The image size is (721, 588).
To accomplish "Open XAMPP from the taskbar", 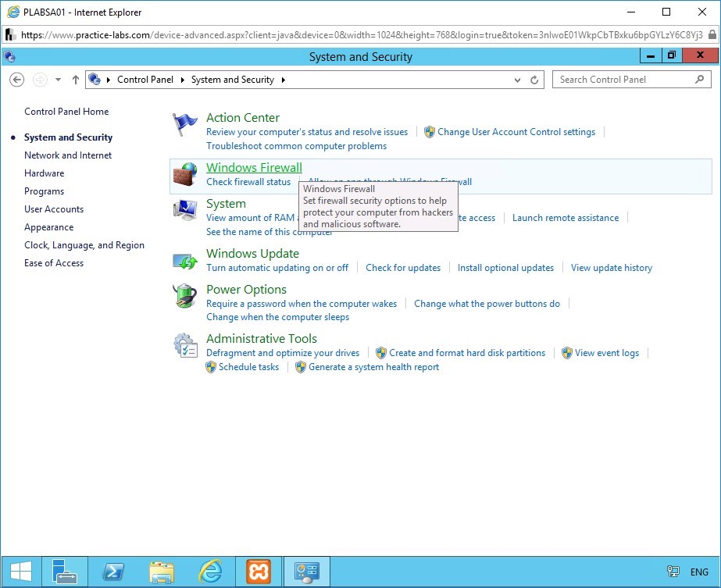I will click(259, 572).
